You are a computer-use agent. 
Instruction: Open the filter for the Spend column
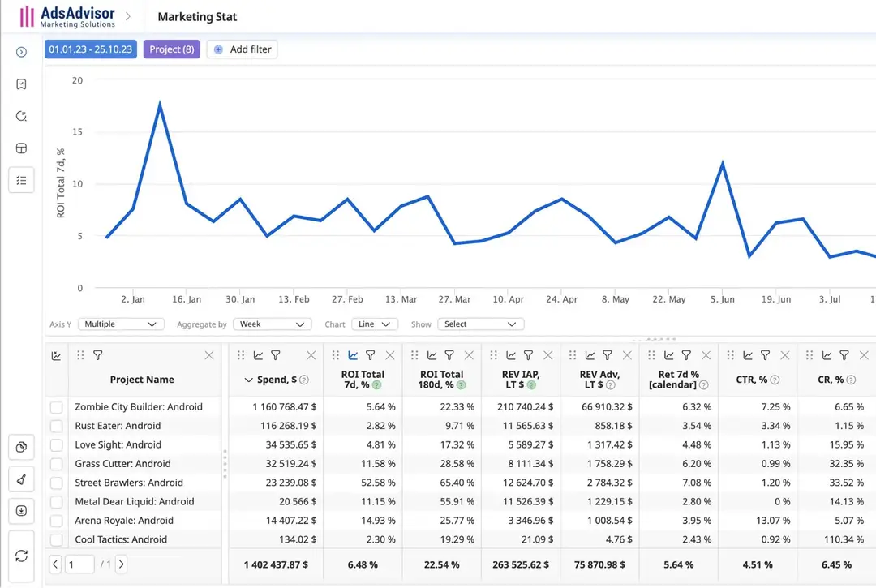click(x=276, y=355)
